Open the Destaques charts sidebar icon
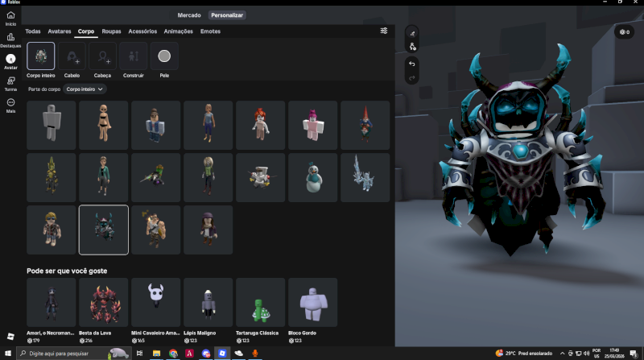Image resolution: width=644 pixels, height=360 pixels. click(x=10, y=39)
